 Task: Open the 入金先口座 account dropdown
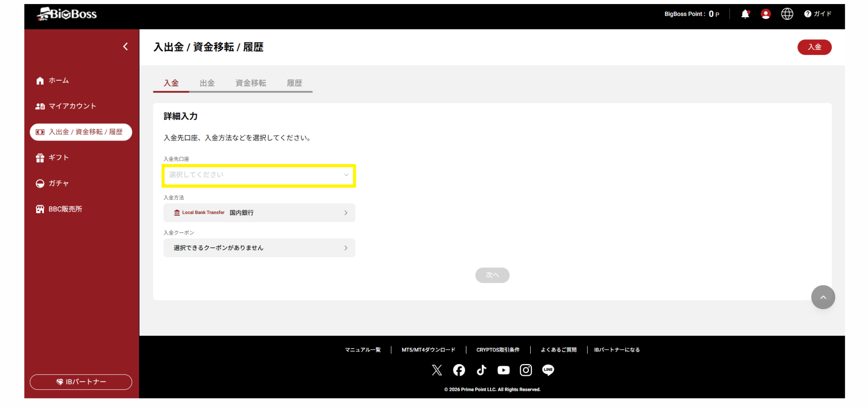(258, 175)
